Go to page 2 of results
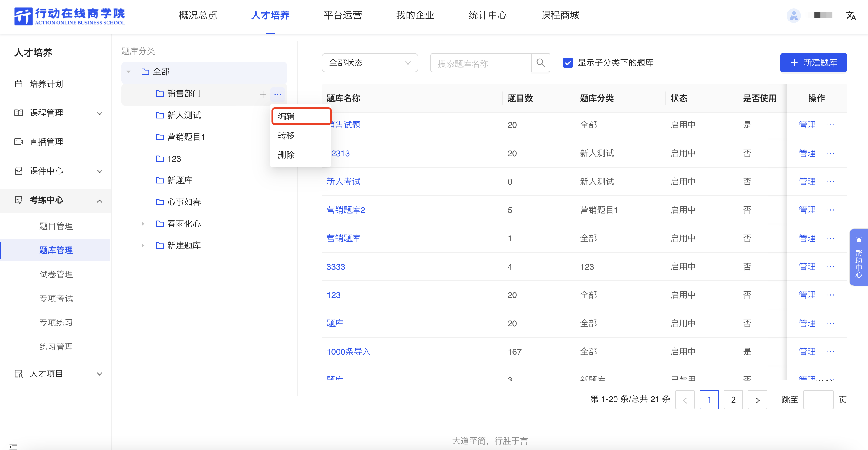Image resolution: width=868 pixels, height=450 pixels. (x=733, y=399)
